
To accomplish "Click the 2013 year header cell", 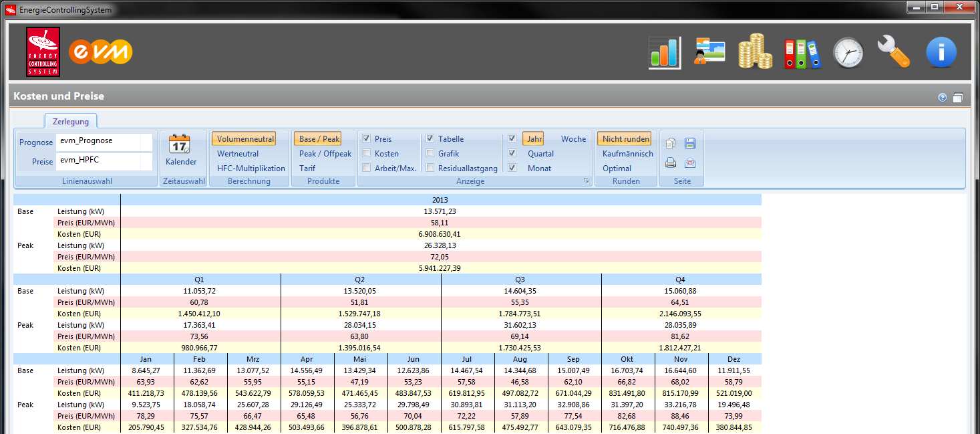I will (441, 200).
